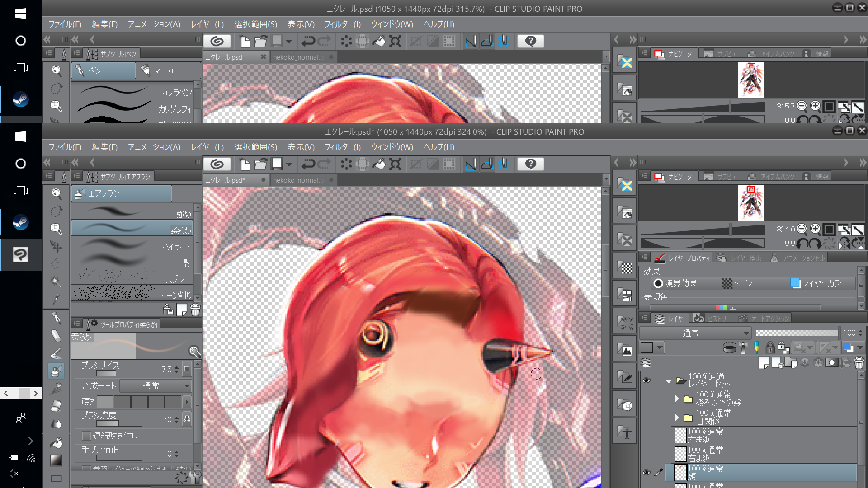Expand the 目関係 folder

(x=677, y=418)
